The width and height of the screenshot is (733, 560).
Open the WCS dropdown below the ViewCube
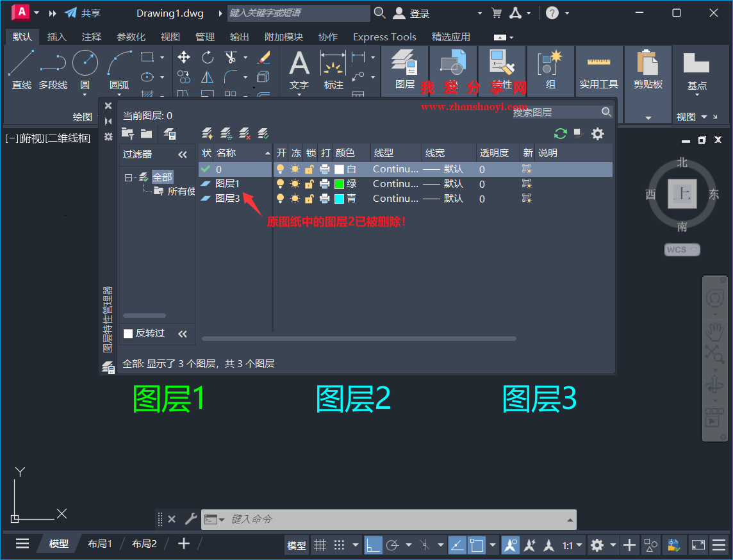682,249
